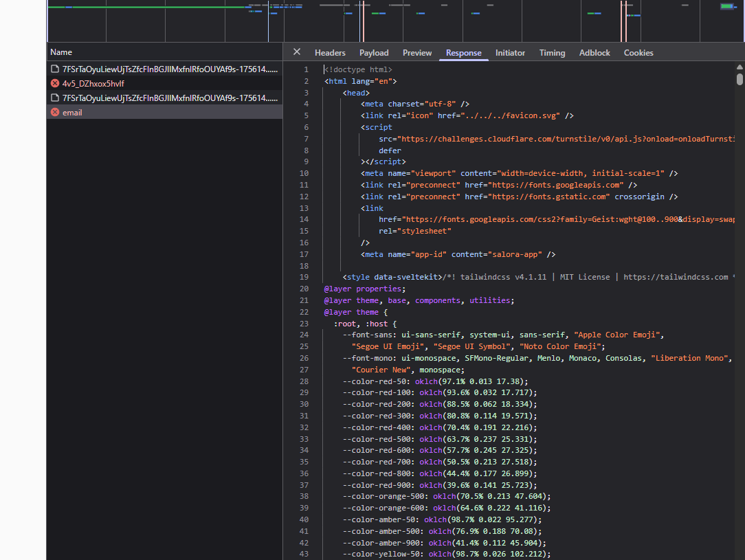
Task: Click the scroll-up arrow of response scrollbar
Action: click(740, 67)
